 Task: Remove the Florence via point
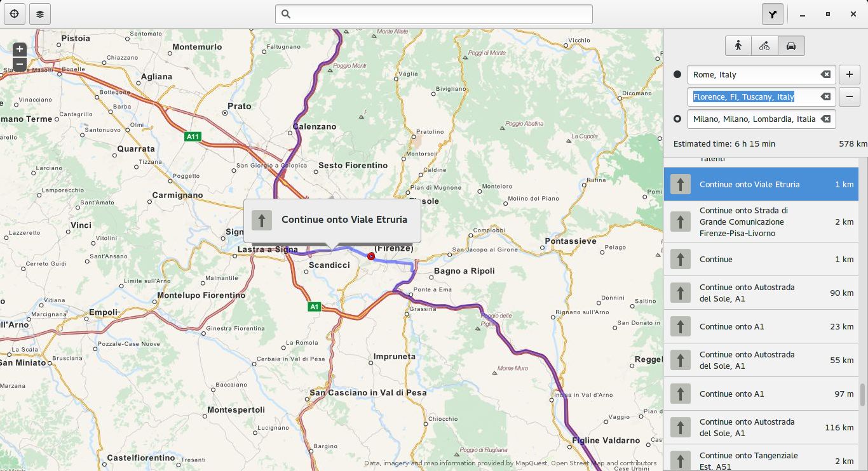[850, 96]
